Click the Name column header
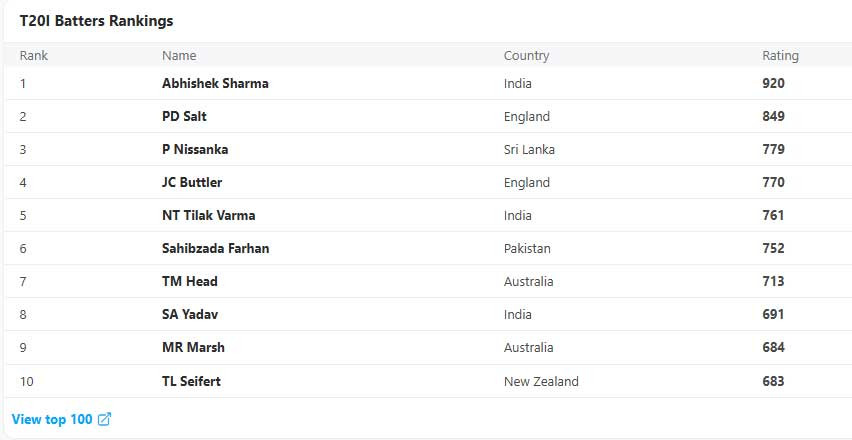 click(x=179, y=56)
